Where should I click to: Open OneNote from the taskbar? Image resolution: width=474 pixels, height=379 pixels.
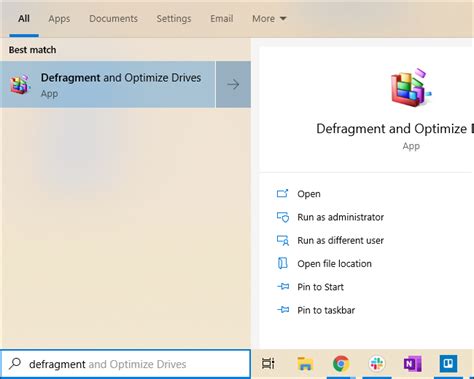[412, 364]
